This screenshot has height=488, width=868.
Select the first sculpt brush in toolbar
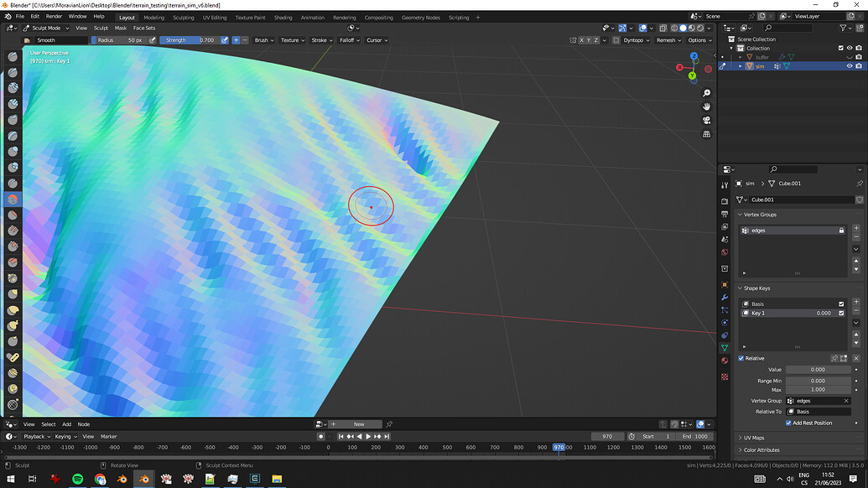(13, 56)
